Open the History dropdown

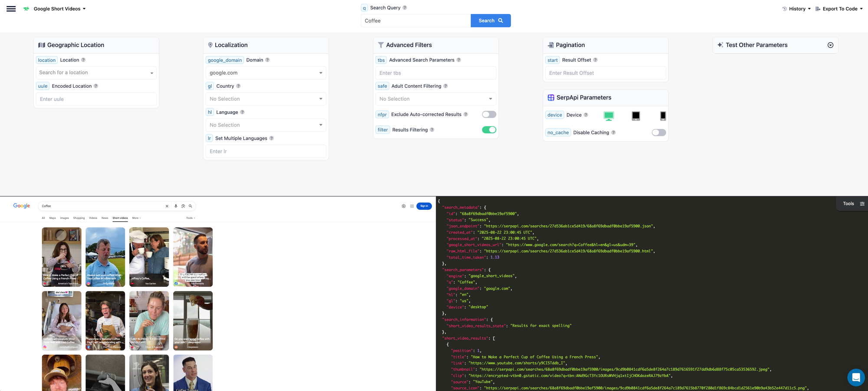(797, 9)
